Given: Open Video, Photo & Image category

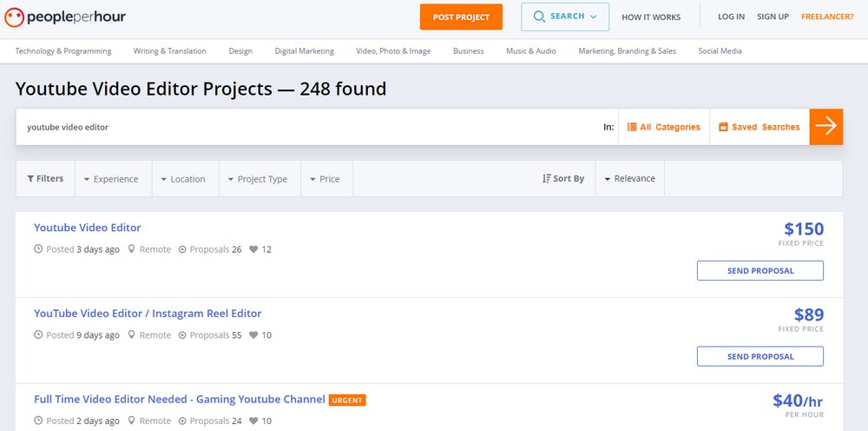Looking at the screenshot, I should [x=393, y=51].
